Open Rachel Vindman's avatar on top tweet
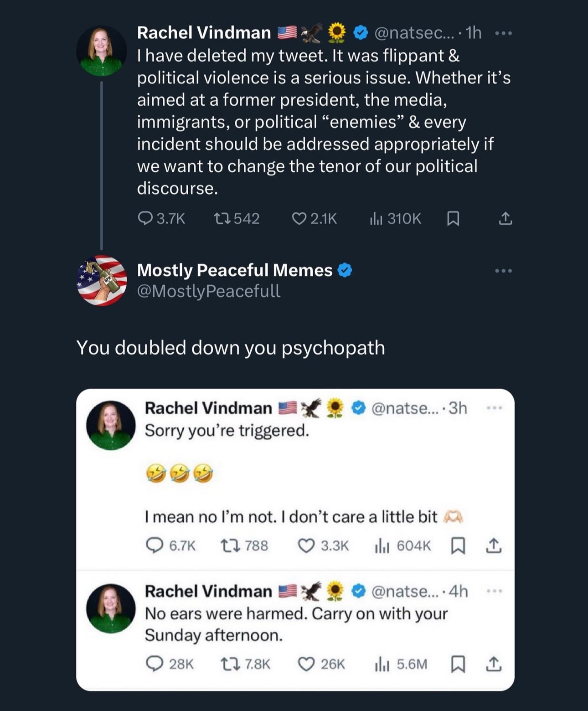The image size is (588, 711). 102,51
